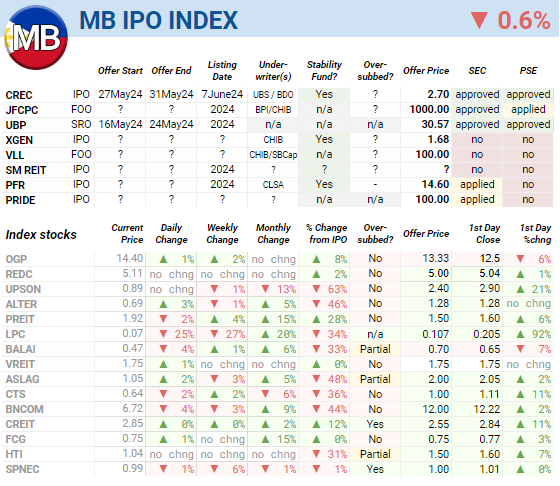Click the MB Philippine flag logo
The image size is (560, 486).
point(36,37)
